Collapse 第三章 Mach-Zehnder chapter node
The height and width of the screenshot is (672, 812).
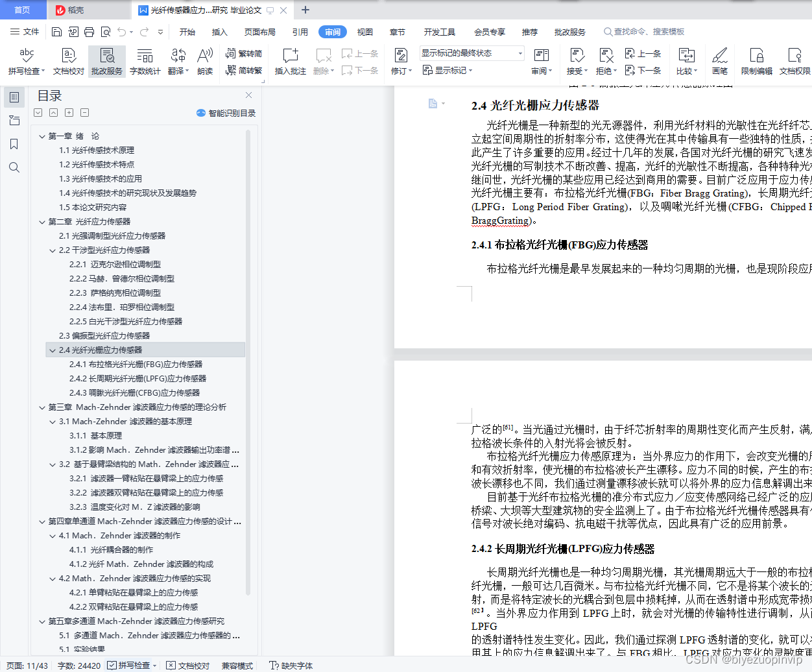(x=42, y=407)
